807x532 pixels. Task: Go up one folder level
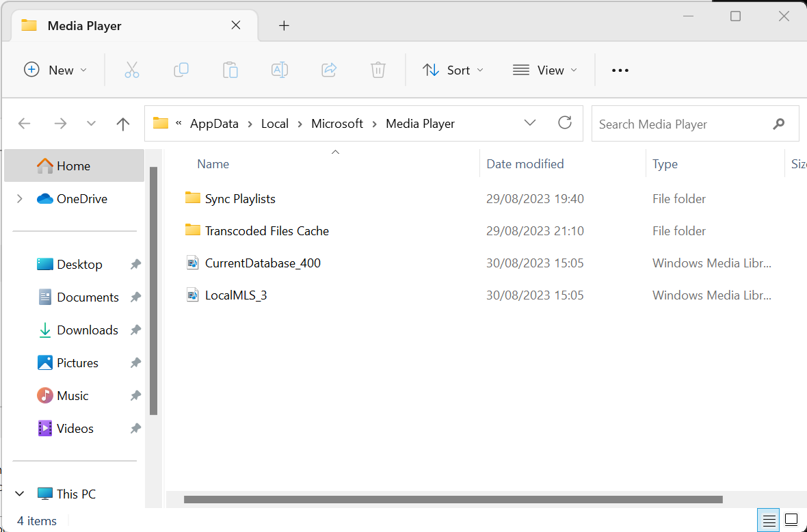(x=123, y=124)
